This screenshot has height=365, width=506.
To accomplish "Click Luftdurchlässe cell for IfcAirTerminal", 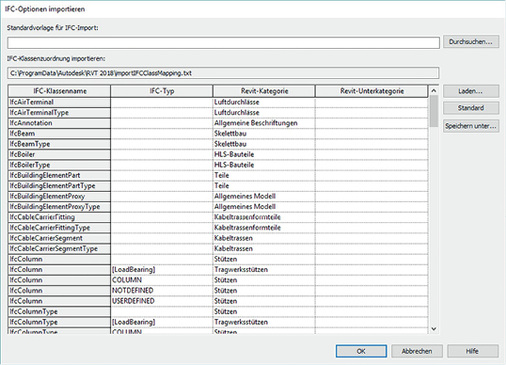I will click(x=264, y=102).
